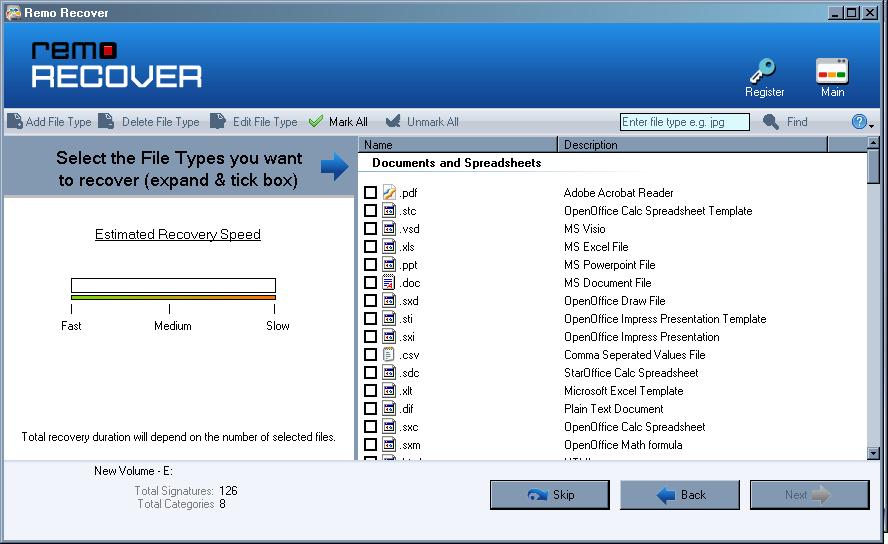Click the list scrollbar down arrow

click(873, 453)
